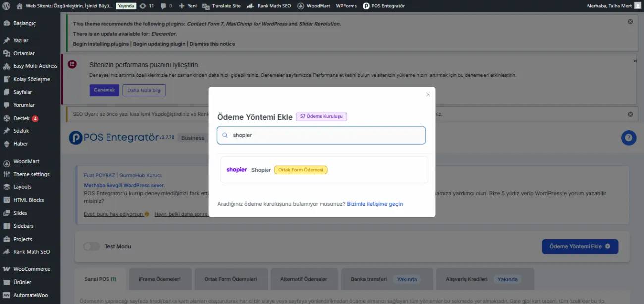Open the Merhaba, Talha Mert profile menu

(613, 6)
